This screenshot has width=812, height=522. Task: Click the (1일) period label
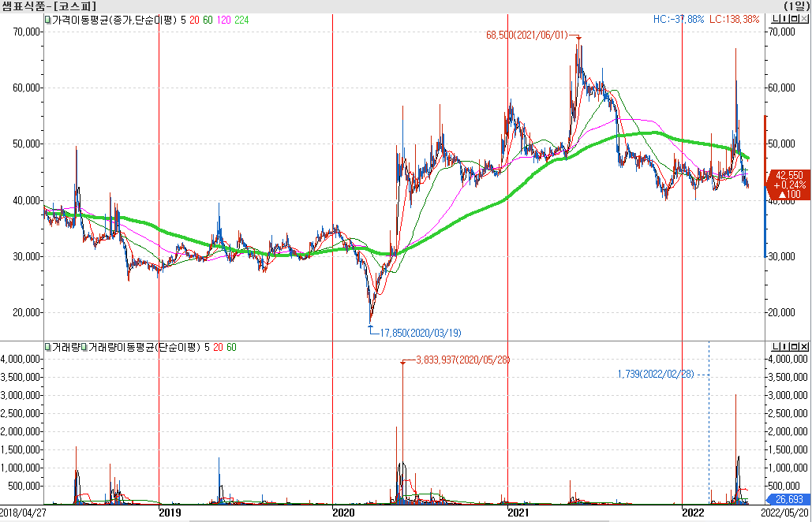(x=798, y=6)
